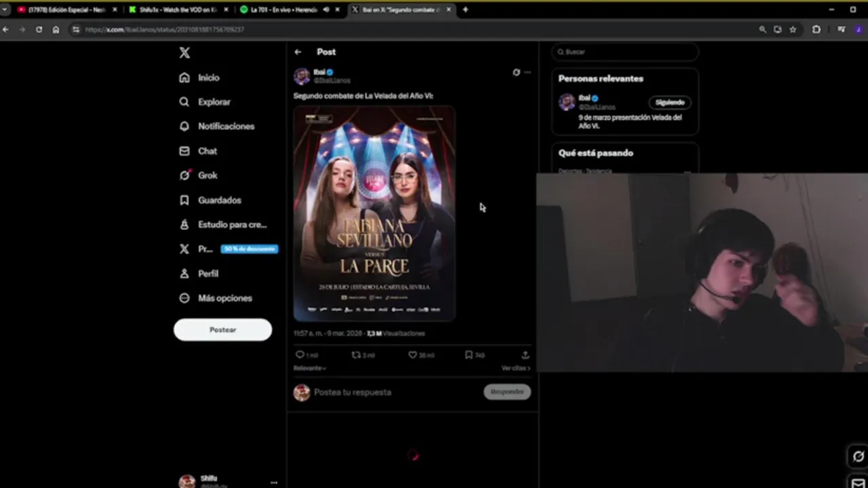Open Chat in the sidebar

point(198,151)
